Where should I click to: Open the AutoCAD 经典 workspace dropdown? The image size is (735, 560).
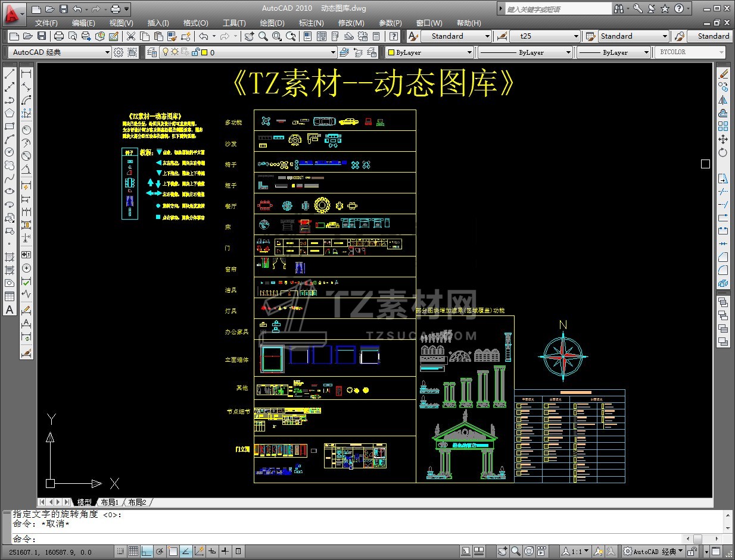(60, 52)
